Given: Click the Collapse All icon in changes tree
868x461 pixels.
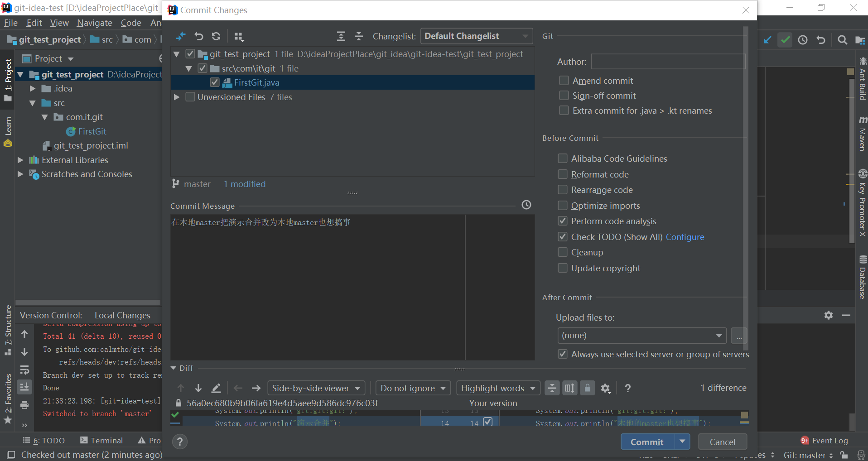Looking at the screenshot, I should [359, 36].
